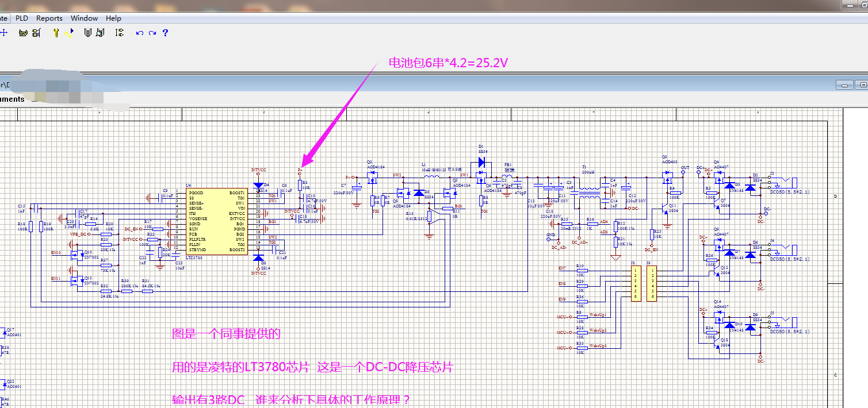Select diode D1 SS54 at the top
Image resolution: width=868 pixels, height=408 pixels.
481,163
